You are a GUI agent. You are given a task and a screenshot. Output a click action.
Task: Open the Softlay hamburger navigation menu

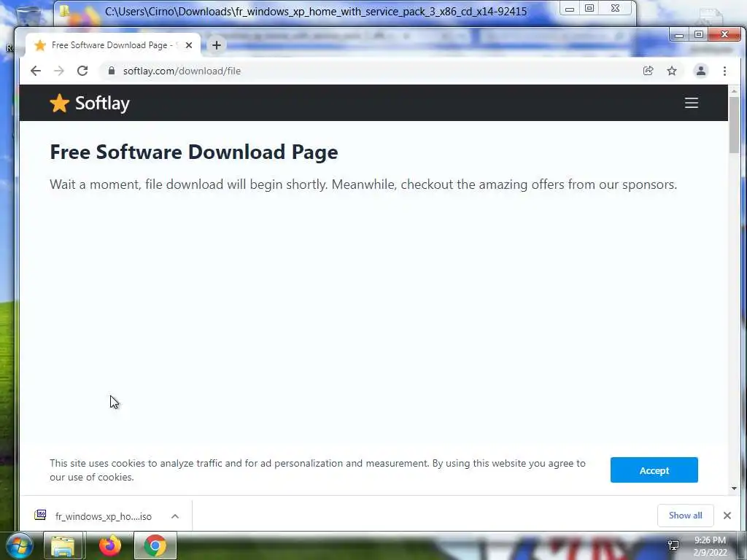tap(692, 103)
